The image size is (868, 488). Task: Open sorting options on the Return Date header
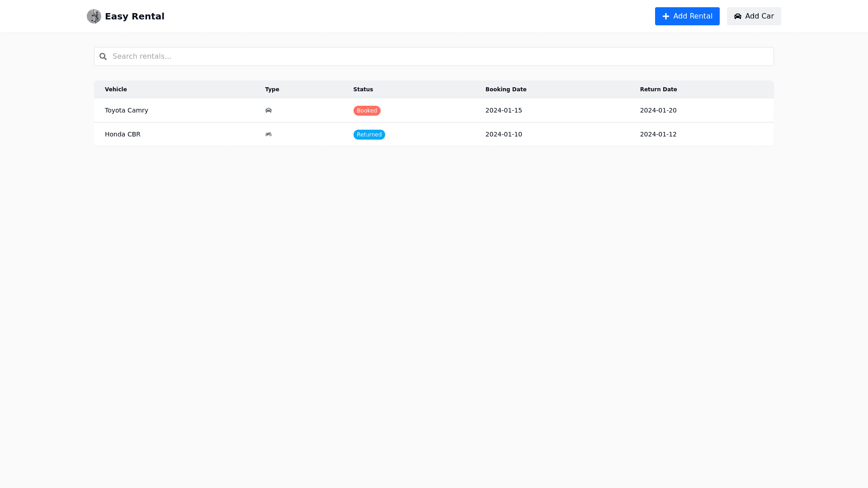pyautogui.click(x=658, y=89)
